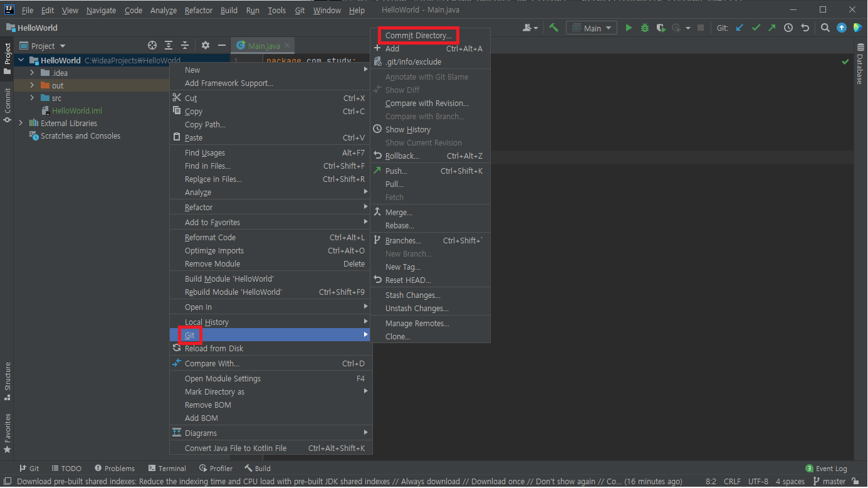The height and width of the screenshot is (488, 868).
Task: Open the Event Log in the status bar
Action: tap(826, 468)
